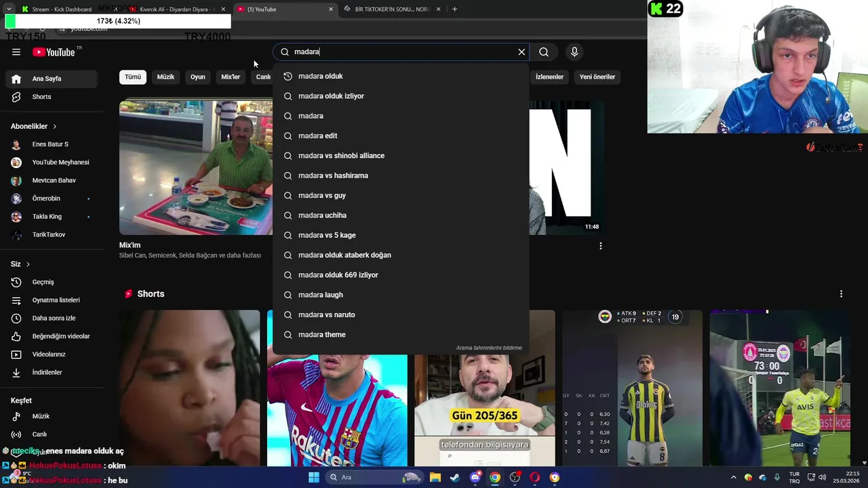The height and width of the screenshot is (488, 868).
Task: Expand the 'Siz' section chevron
Action: (x=28, y=264)
